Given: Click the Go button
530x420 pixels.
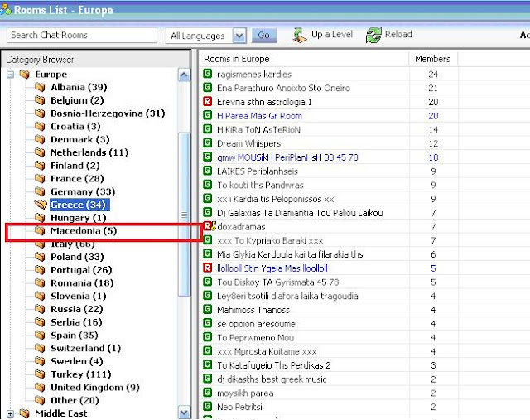Looking at the screenshot, I should tap(264, 35).
